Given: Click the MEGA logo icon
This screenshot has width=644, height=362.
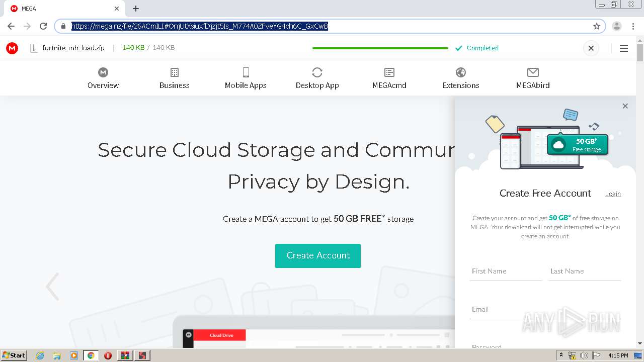Looking at the screenshot, I should coord(12,48).
